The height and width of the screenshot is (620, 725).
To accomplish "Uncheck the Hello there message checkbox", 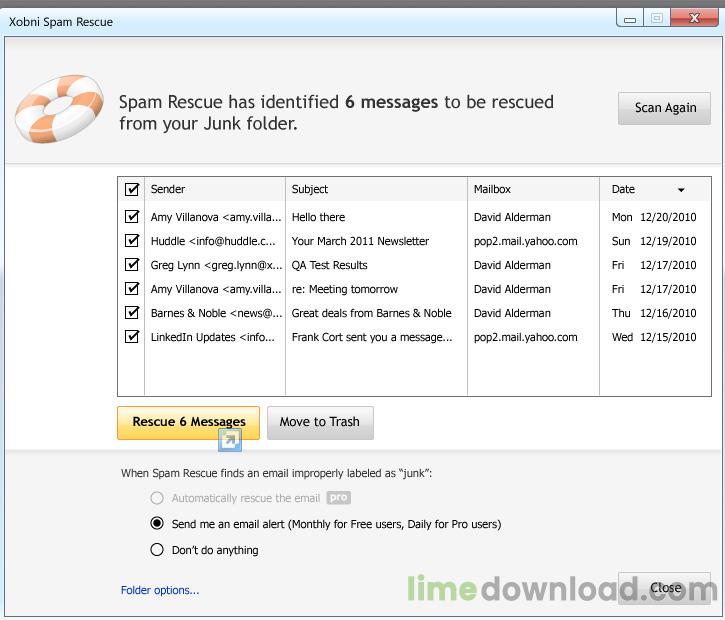I will pos(132,216).
